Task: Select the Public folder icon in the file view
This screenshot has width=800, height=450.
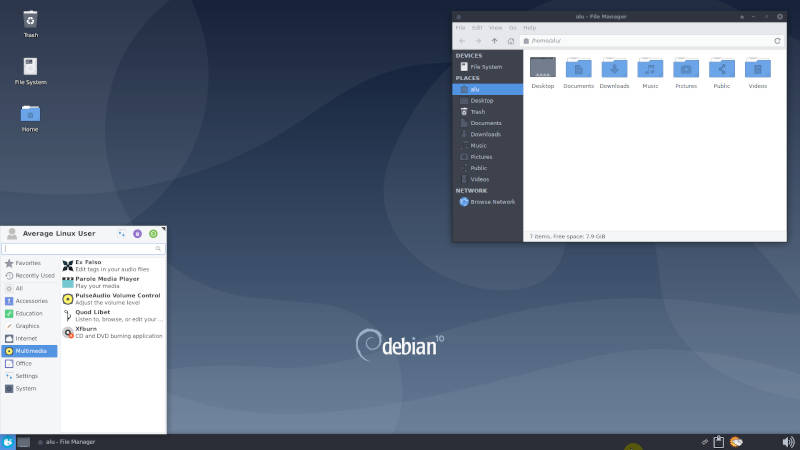Action: coord(722,67)
